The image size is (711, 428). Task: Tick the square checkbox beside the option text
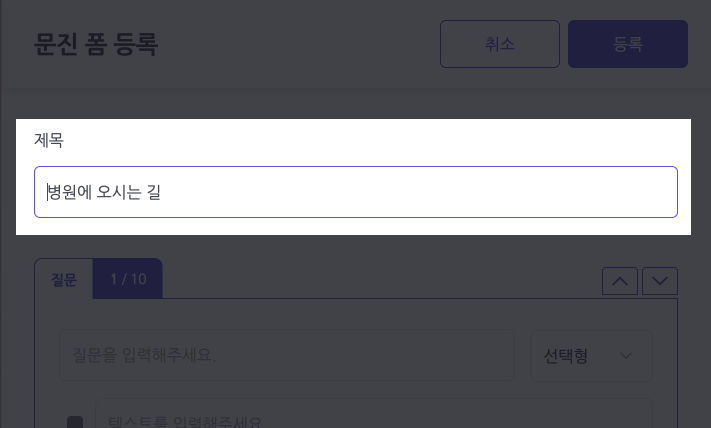click(75, 423)
